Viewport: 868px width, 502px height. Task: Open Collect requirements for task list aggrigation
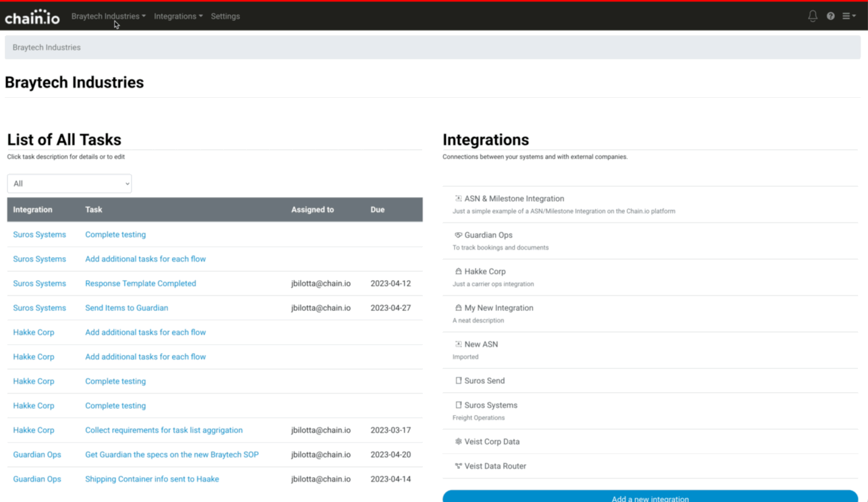coord(164,430)
